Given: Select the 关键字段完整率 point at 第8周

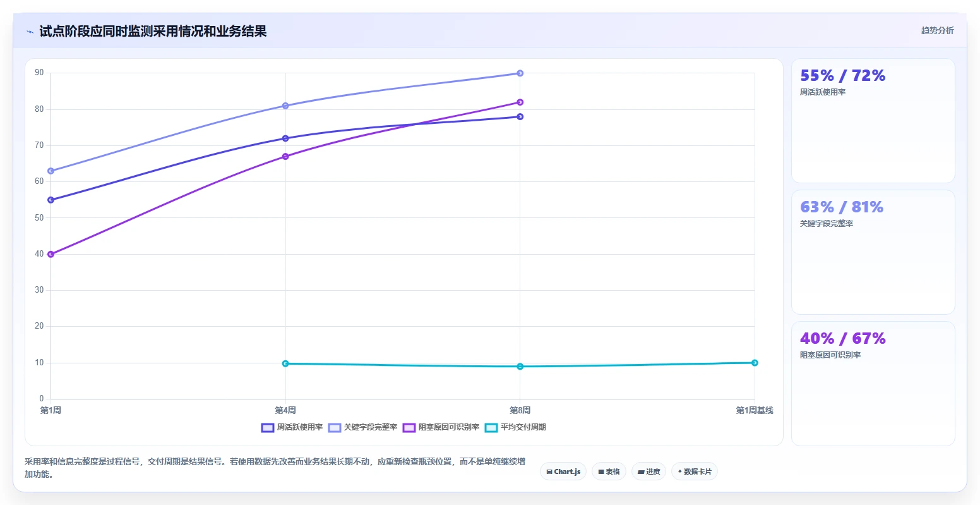Looking at the screenshot, I should tap(520, 73).
